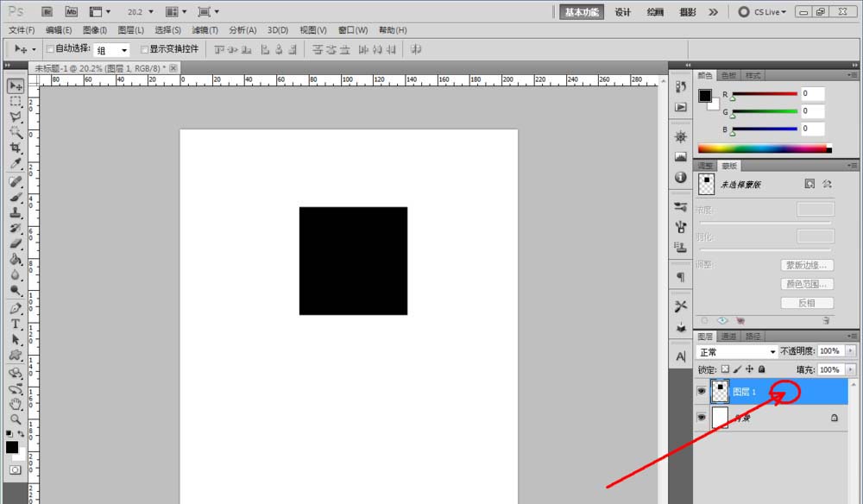Select the Quick Selection tool
The height and width of the screenshot is (504, 863).
(16, 132)
